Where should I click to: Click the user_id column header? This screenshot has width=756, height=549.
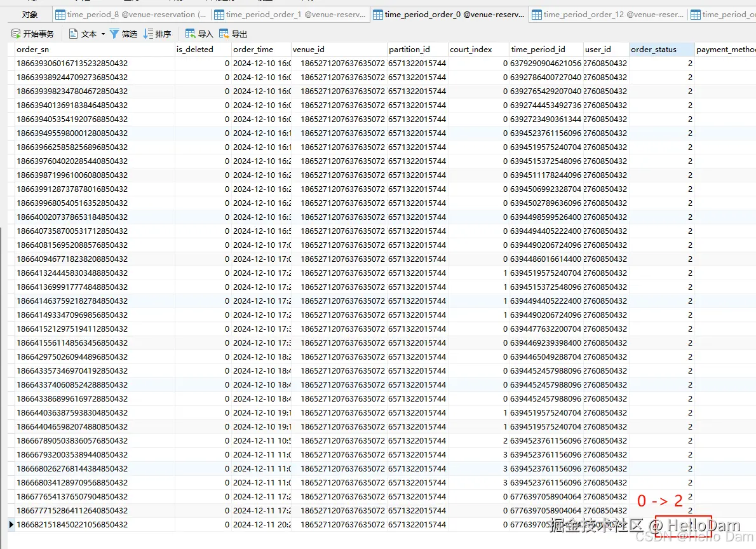coord(605,49)
